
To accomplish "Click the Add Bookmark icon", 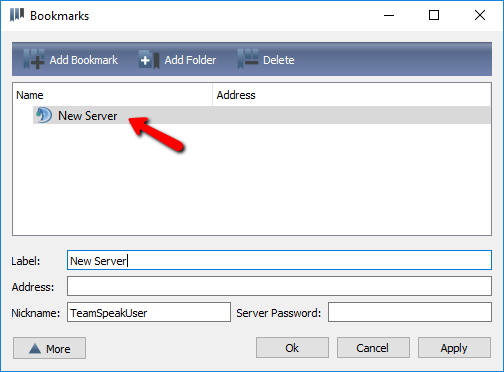I will (x=34, y=59).
